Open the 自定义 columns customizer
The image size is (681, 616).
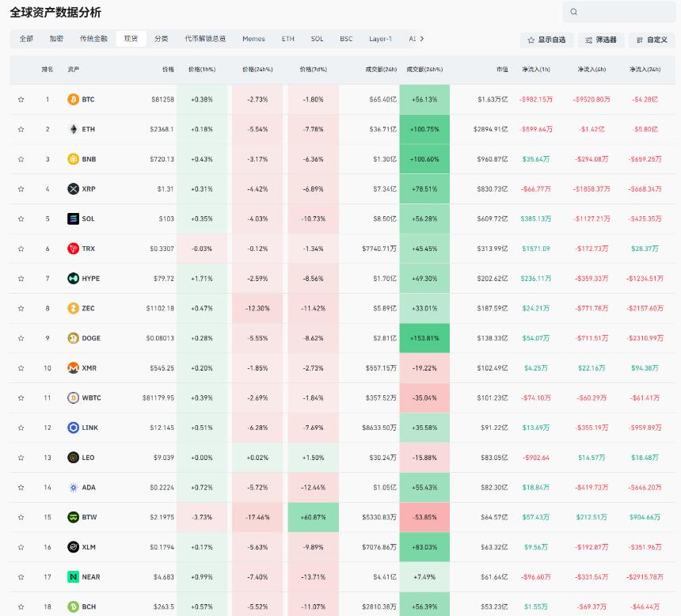click(x=652, y=40)
